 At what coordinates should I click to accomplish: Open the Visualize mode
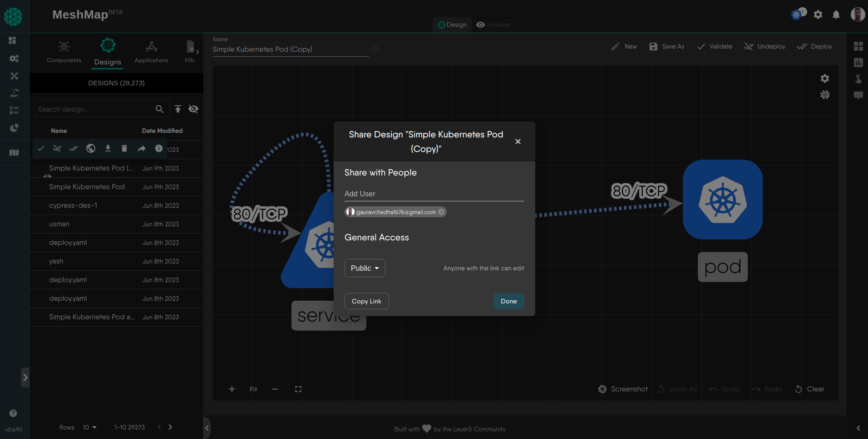[x=493, y=24]
